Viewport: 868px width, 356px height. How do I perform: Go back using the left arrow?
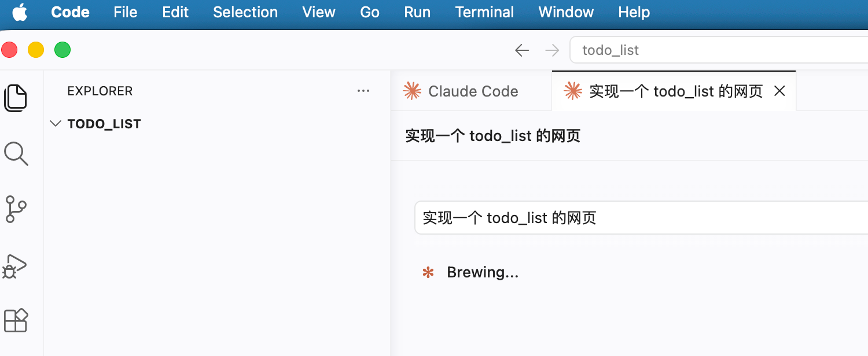pyautogui.click(x=522, y=50)
